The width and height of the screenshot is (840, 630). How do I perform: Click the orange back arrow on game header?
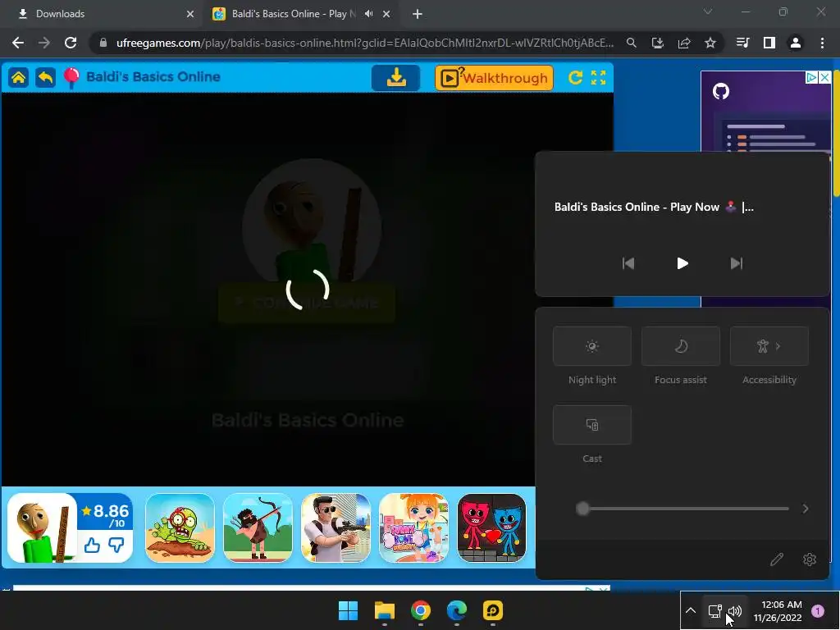[46, 78]
